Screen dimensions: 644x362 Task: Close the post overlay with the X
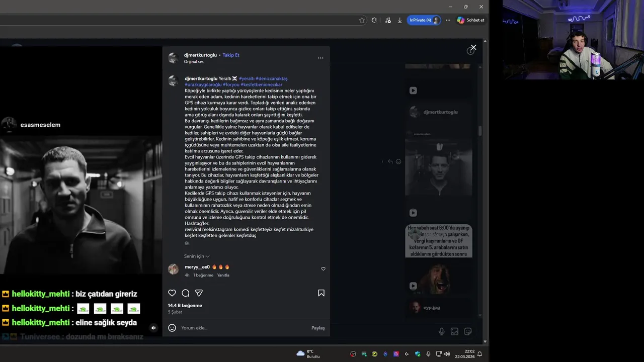click(x=473, y=47)
